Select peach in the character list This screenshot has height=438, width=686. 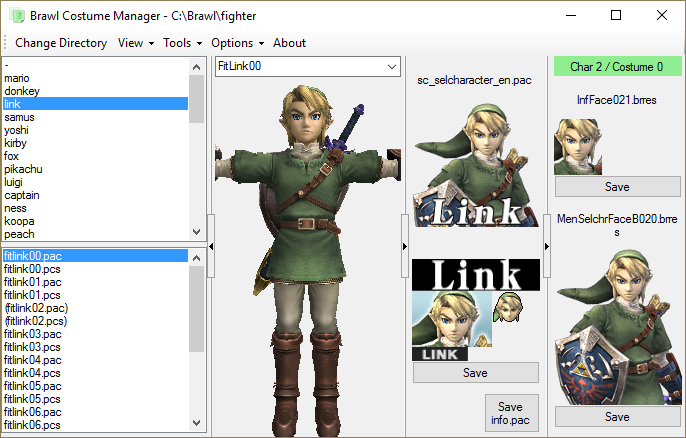(x=95, y=234)
